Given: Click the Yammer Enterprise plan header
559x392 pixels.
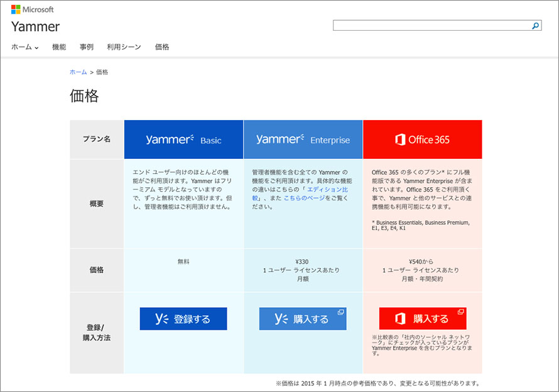Looking at the screenshot, I should 303,139.
